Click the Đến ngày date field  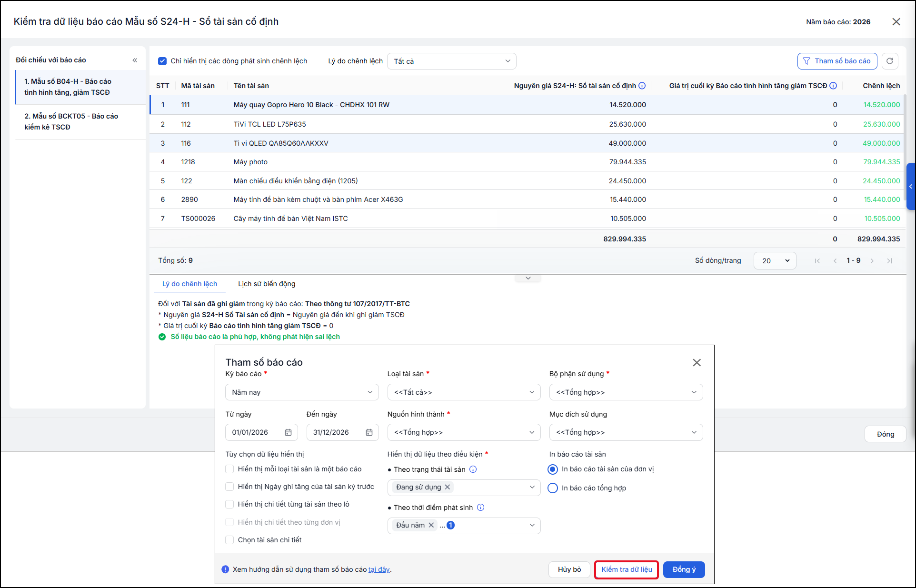point(342,432)
